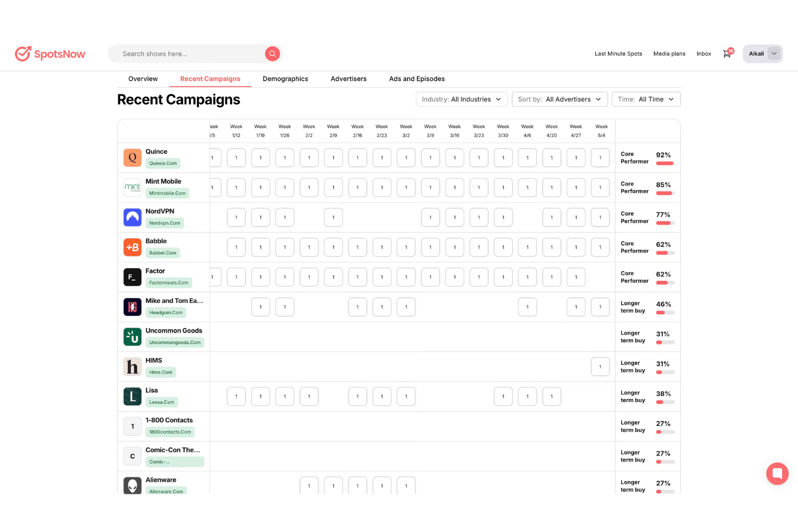Click the Quince advertiser logo

(x=133, y=158)
